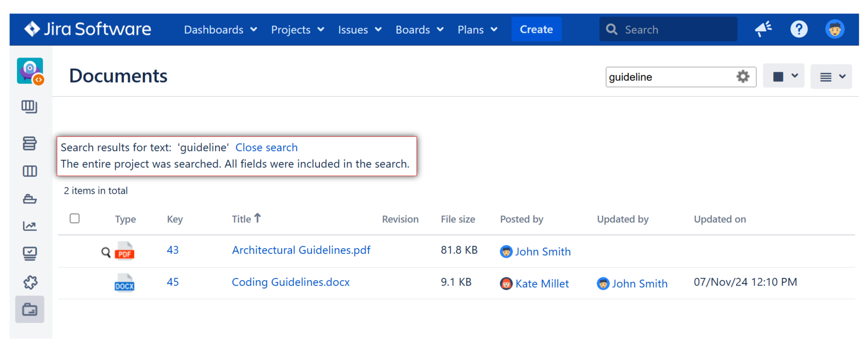Open document key 45
Viewport: 868px width, 353px height.
(x=173, y=282)
